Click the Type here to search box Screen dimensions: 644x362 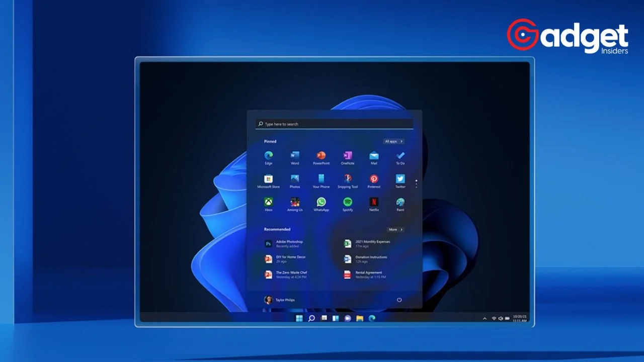pos(335,124)
